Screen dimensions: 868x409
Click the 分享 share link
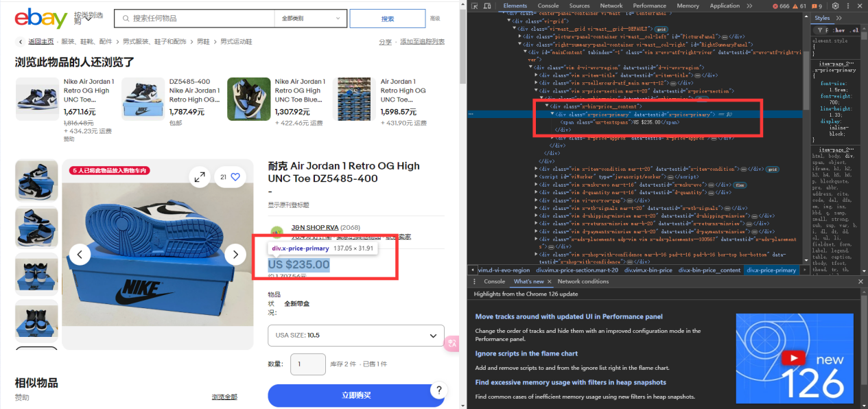[x=385, y=42]
